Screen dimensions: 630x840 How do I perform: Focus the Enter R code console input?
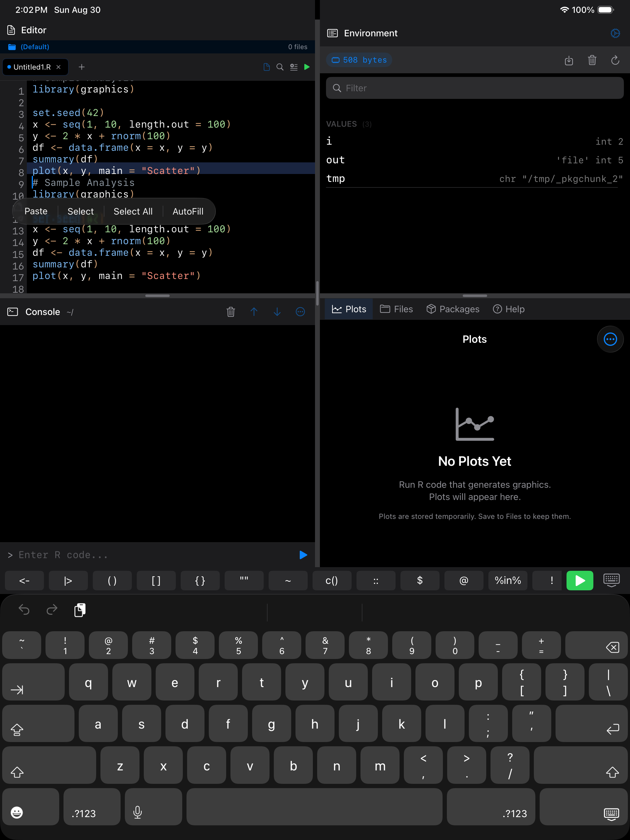pyautogui.click(x=152, y=555)
